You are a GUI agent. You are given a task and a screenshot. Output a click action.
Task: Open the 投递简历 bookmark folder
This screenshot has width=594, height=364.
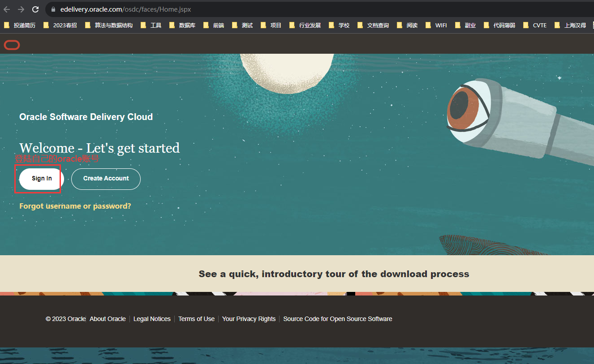20,26
